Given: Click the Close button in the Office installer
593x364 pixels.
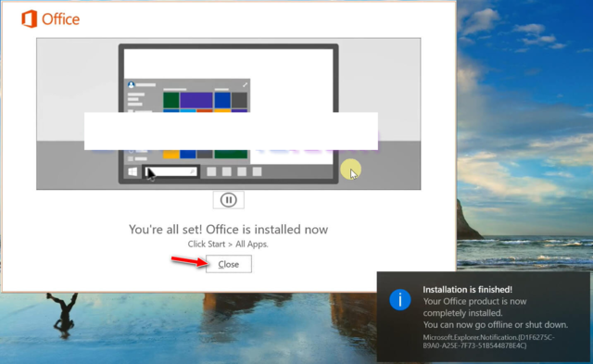Looking at the screenshot, I should [x=229, y=264].
